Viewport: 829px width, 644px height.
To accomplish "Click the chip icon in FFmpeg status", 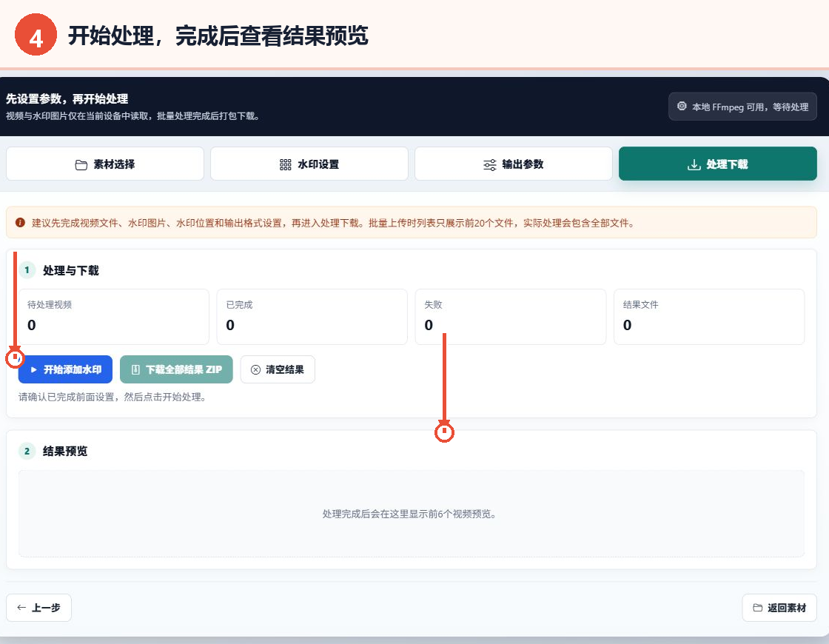I will [682, 107].
